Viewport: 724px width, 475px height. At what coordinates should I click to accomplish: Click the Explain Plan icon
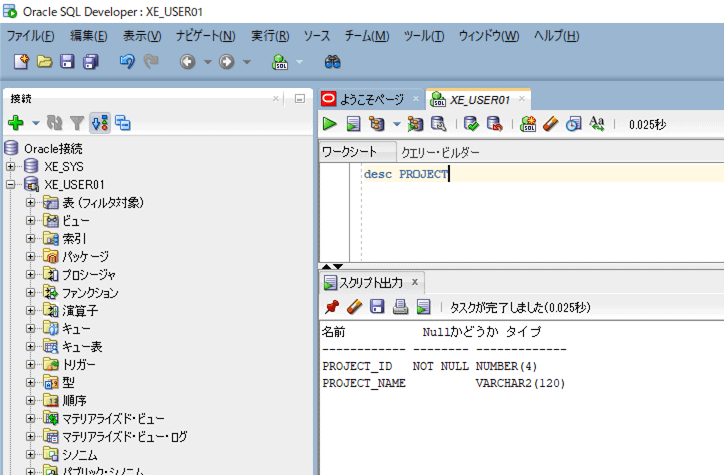coord(377,124)
